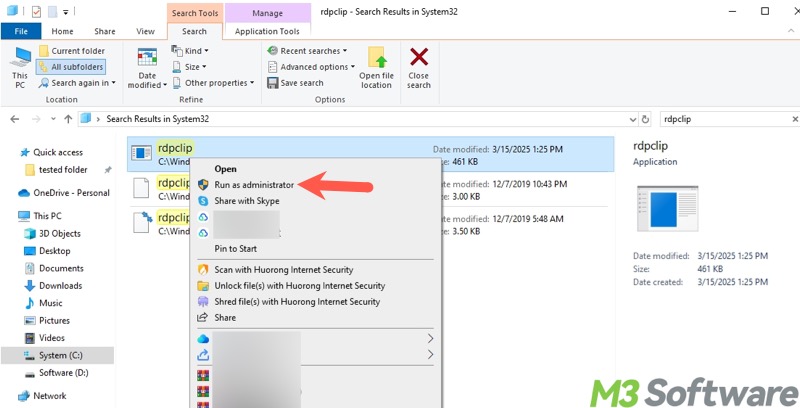Image resolution: width=800 pixels, height=408 pixels.
Task: Click the Huorong Unlock file icon
Action: [x=203, y=286]
